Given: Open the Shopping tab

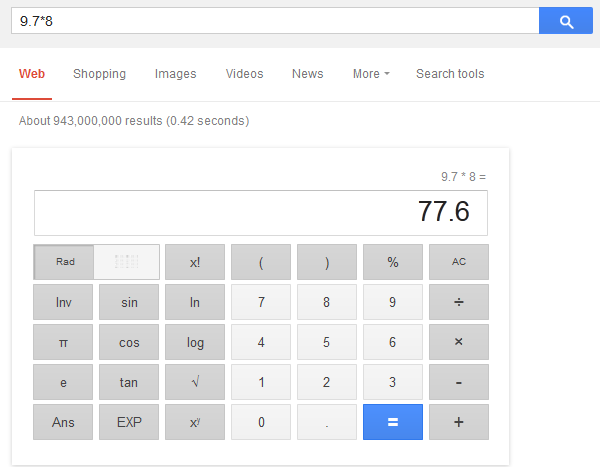Looking at the screenshot, I should tap(99, 74).
